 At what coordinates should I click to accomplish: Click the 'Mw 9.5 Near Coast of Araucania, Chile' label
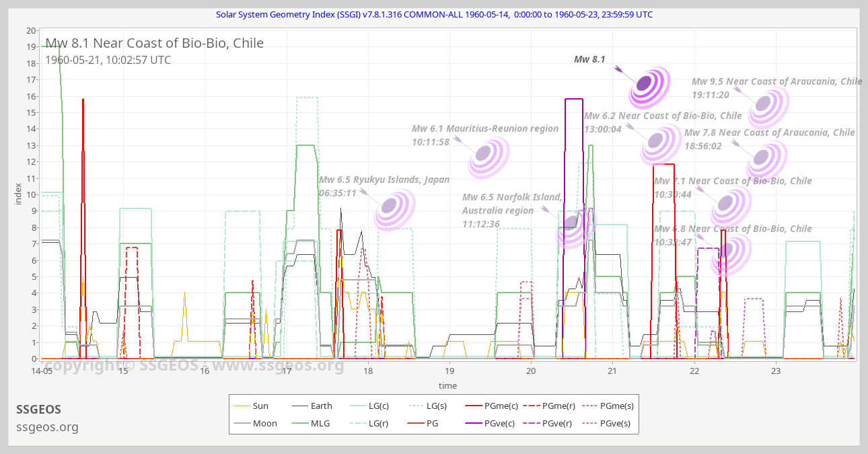[777, 81]
